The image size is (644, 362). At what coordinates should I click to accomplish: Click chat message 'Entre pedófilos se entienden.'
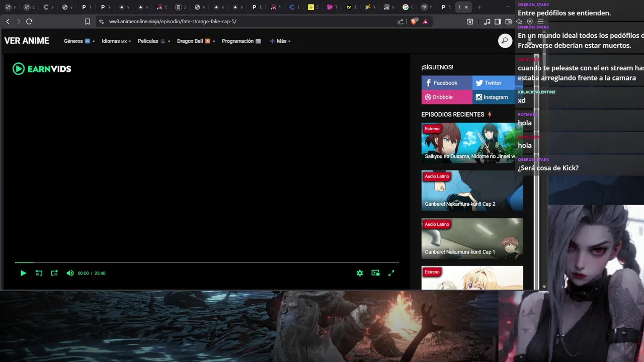point(564,13)
